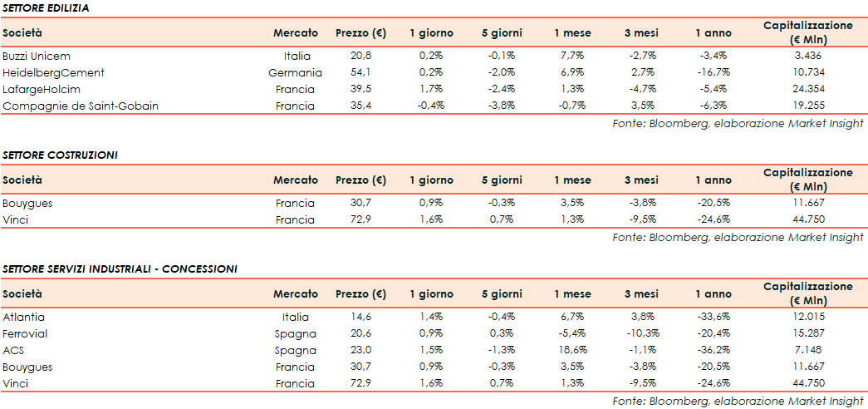868x409 pixels.
Task: Click Germania market cell for HeidelbergCement
Action: tap(295, 72)
